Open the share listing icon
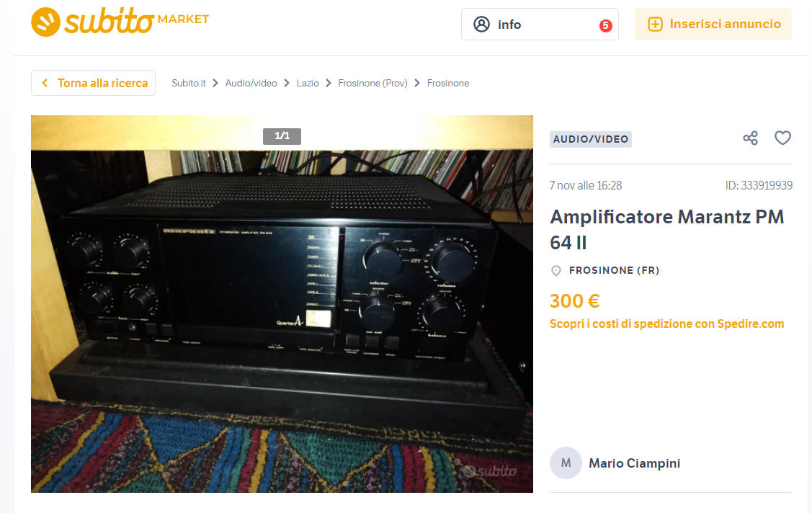Viewport: 812px width, 513px height. coord(750,138)
